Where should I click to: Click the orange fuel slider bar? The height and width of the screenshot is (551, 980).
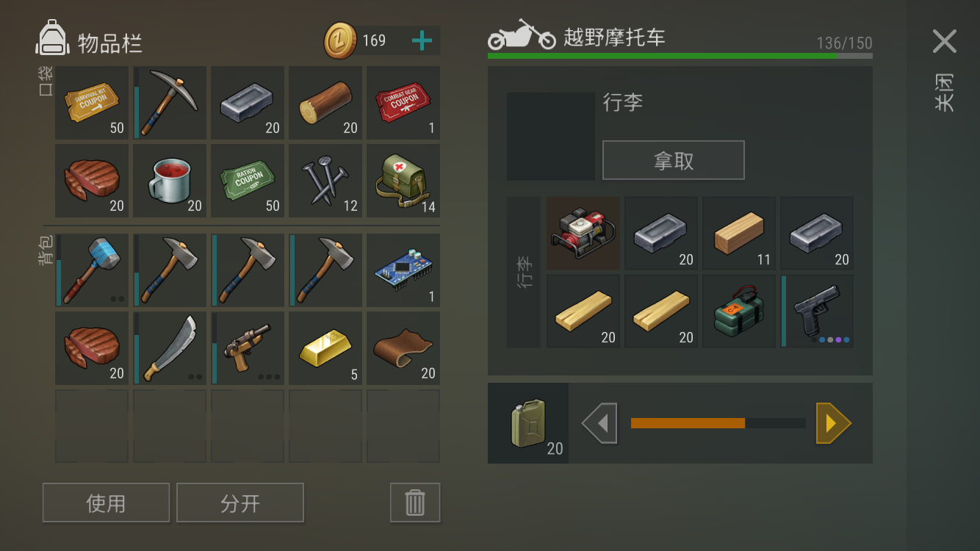(x=718, y=423)
